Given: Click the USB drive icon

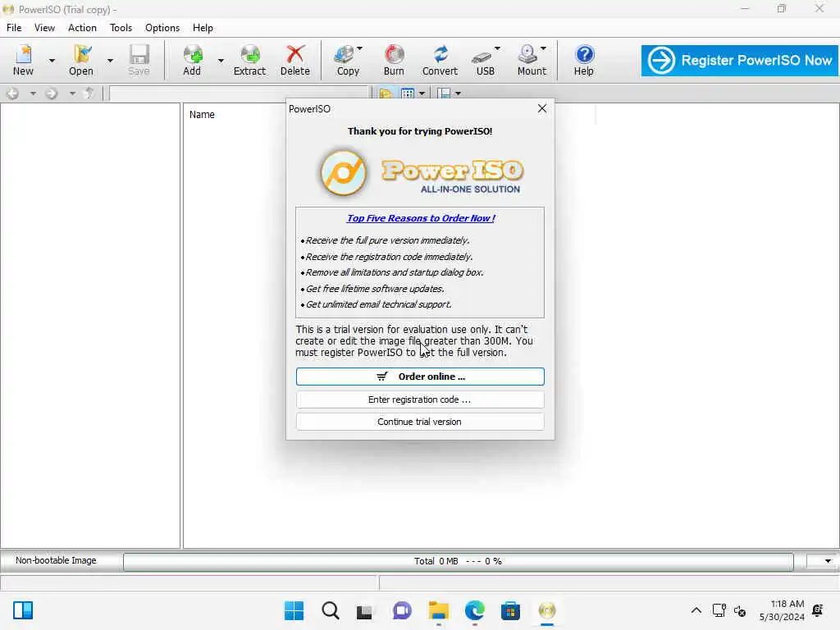Looking at the screenshot, I should (483, 60).
